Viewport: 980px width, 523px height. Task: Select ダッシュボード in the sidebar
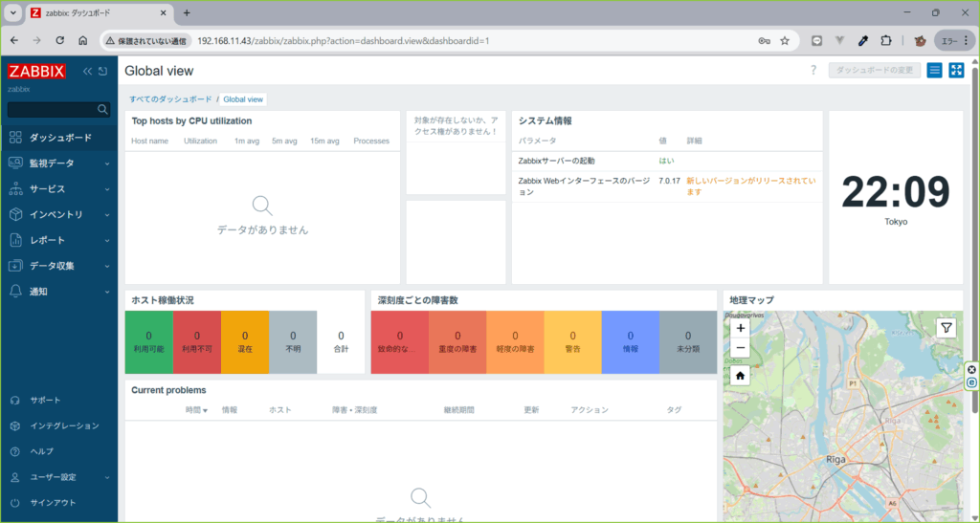pos(59,138)
